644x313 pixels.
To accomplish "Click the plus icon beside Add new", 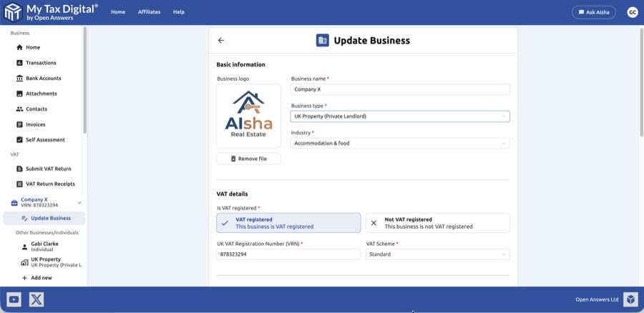I will [x=24, y=278].
